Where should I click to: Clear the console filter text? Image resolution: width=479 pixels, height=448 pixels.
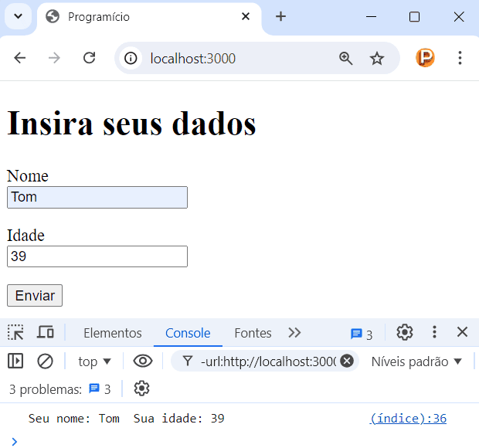(x=347, y=361)
